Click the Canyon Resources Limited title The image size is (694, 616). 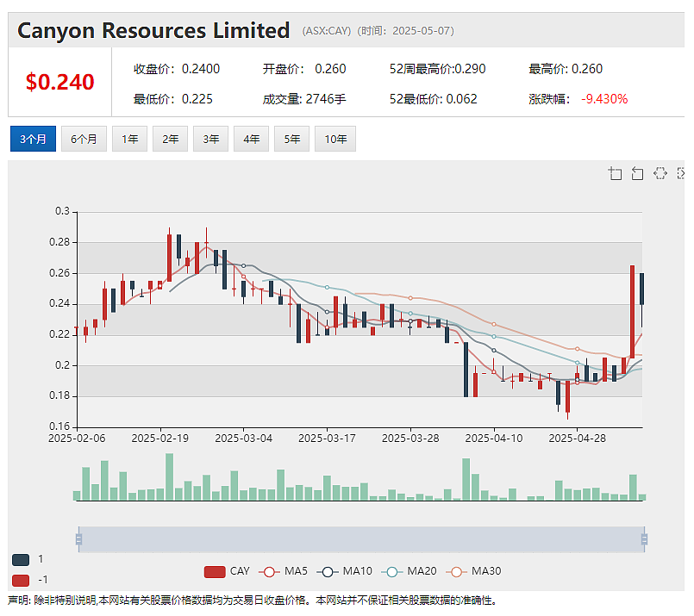click(x=153, y=30)
